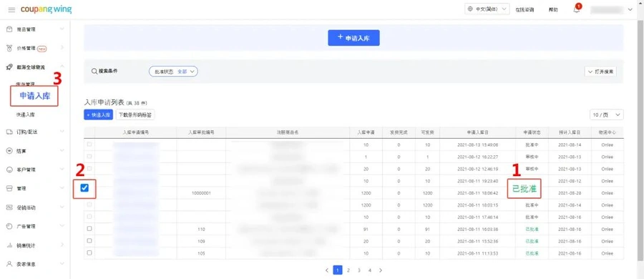Image resolution: width=644 pixels, height=279 pixels.
Task: Click the 入库申请编号 column header
Action: coord(135,133)
